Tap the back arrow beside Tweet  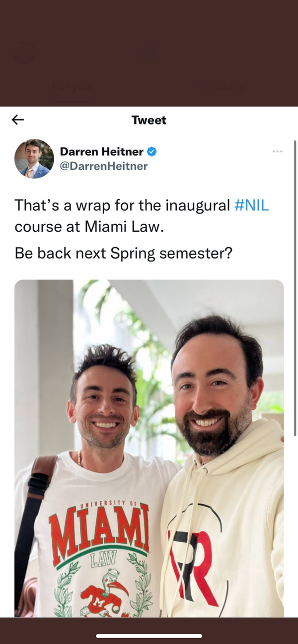pos(18,120)
